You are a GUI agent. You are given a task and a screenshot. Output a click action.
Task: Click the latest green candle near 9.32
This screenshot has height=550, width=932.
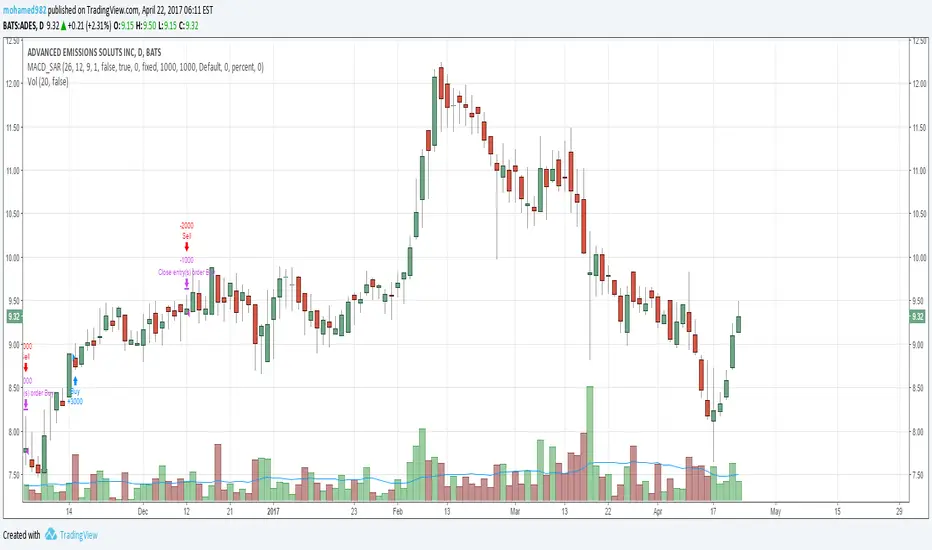[x=739, y=324]
